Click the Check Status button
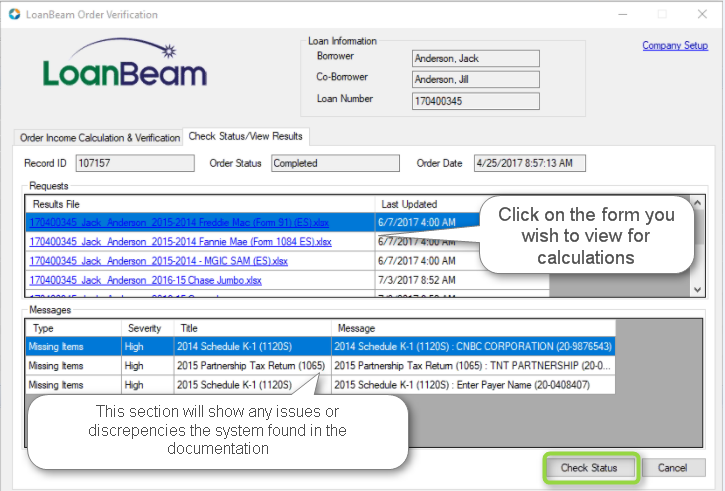 coord(589,468)
